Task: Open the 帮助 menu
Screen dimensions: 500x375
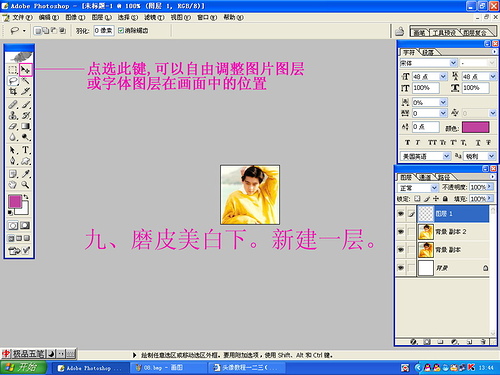Action: coord(233,17)
